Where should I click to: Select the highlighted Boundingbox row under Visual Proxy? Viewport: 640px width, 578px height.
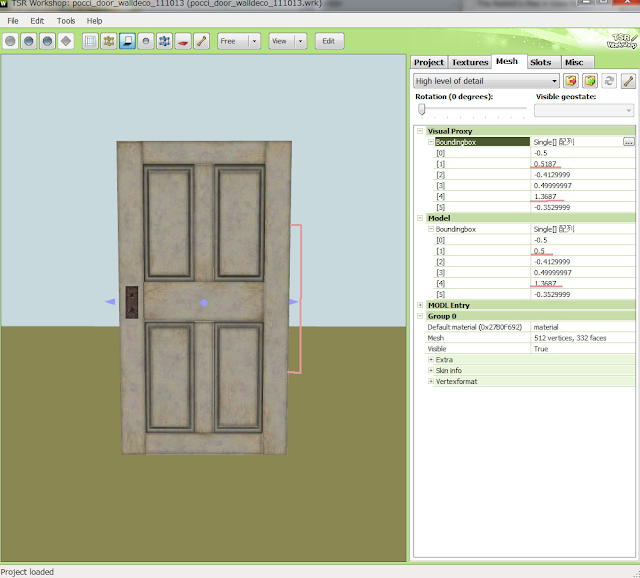(x=482, y=142)
